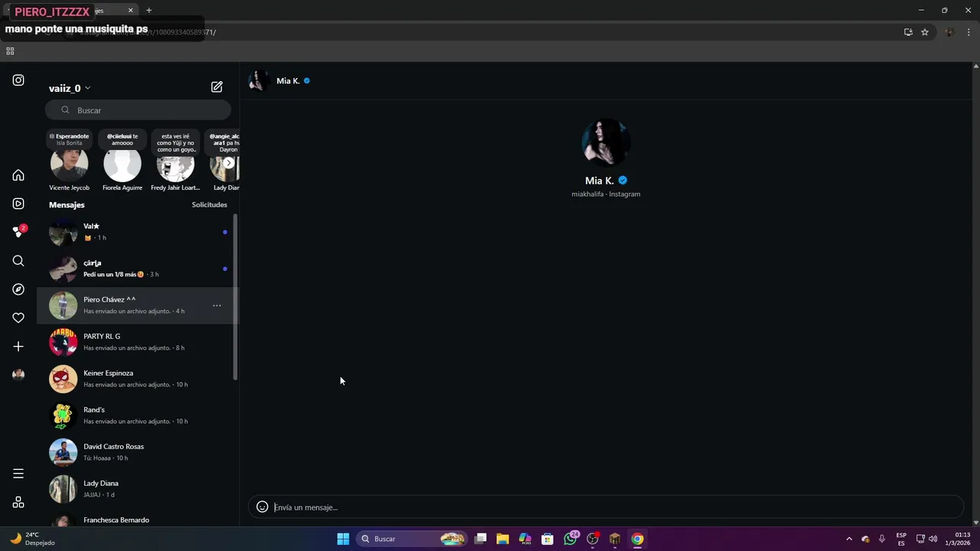980x551 pixels.
Task: Open options dots on Piero Chávez chat
Action: point(217,305)
